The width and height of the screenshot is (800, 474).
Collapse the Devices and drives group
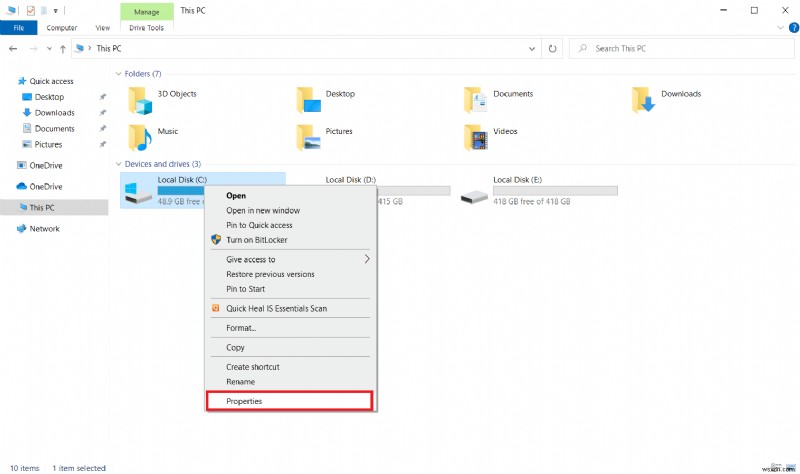click(118, 164)
